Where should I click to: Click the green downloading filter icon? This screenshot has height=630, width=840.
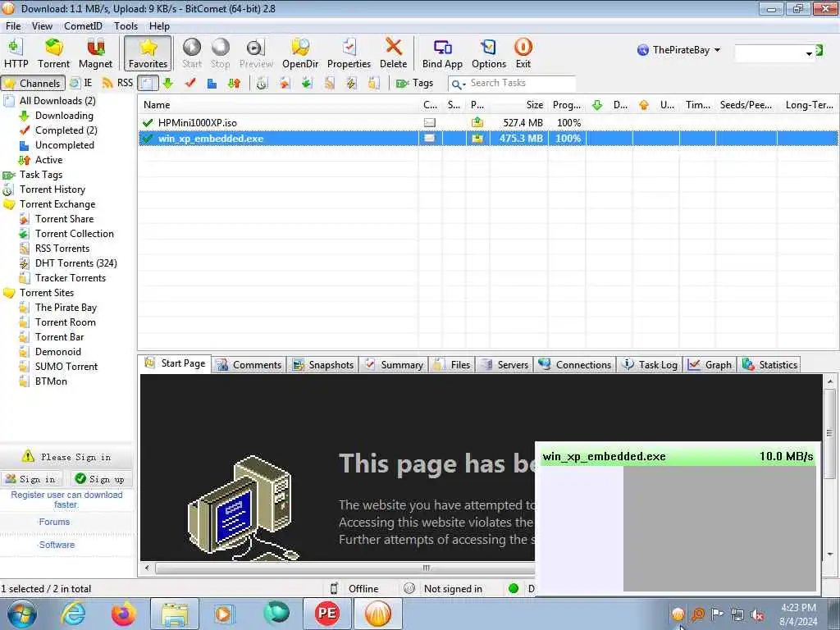pos(167,83)
